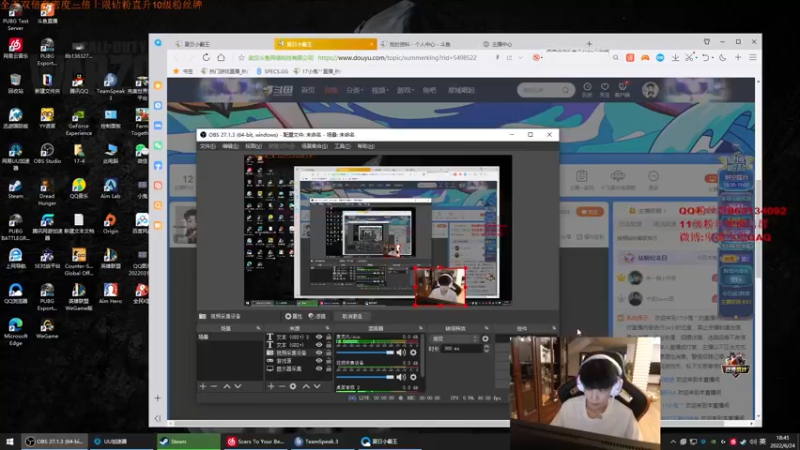Open the Origin desktop shortcut
Screen dimensions: 800x450
[110, 223]
